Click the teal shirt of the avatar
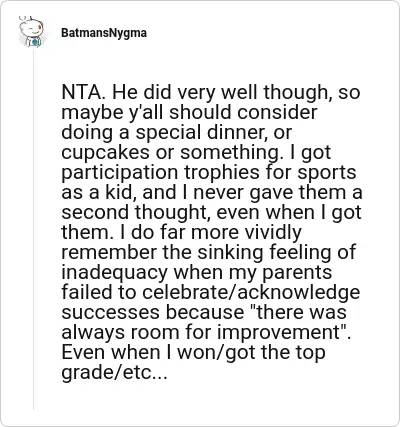The image size is (400, 427). click(x=34, y=42)
